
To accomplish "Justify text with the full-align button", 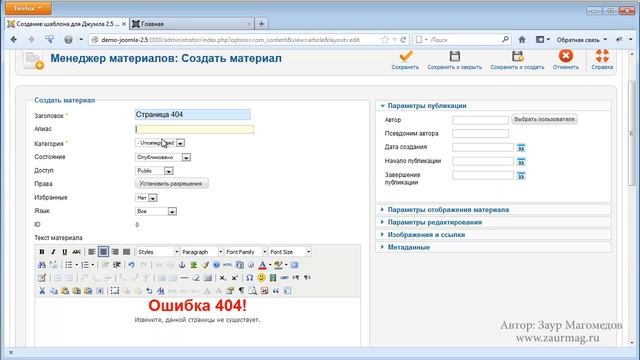I will coord(127,252).
